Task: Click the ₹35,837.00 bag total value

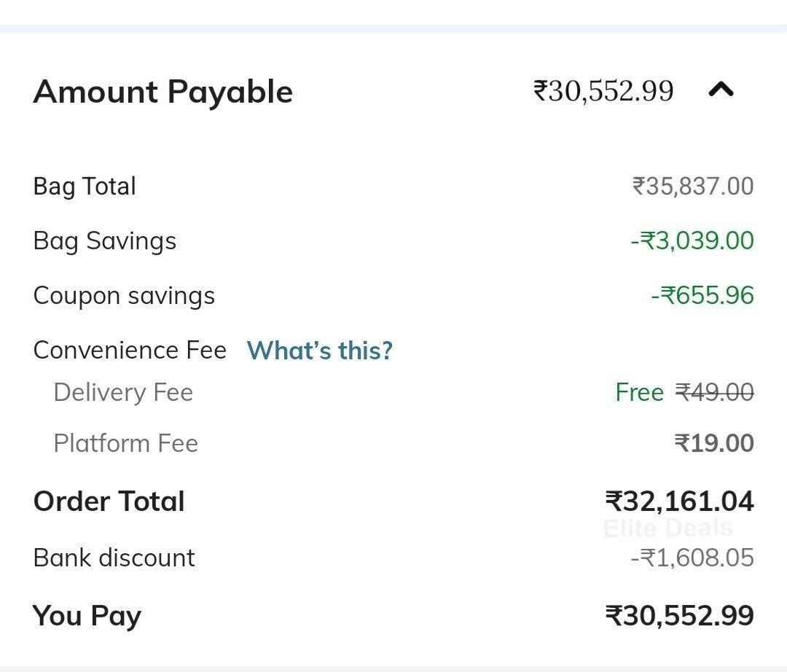Action: point(692,187)
